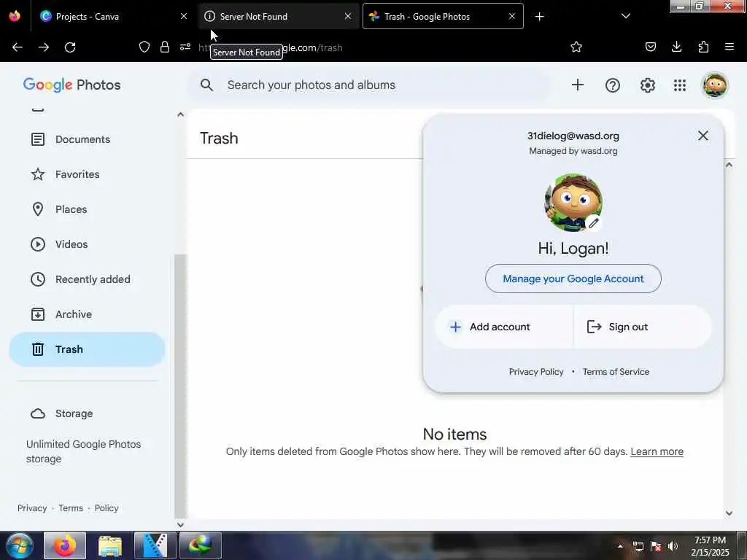Click the sidebar scroll up arrow
Screen dimensions: 747x560
(181, 114)
